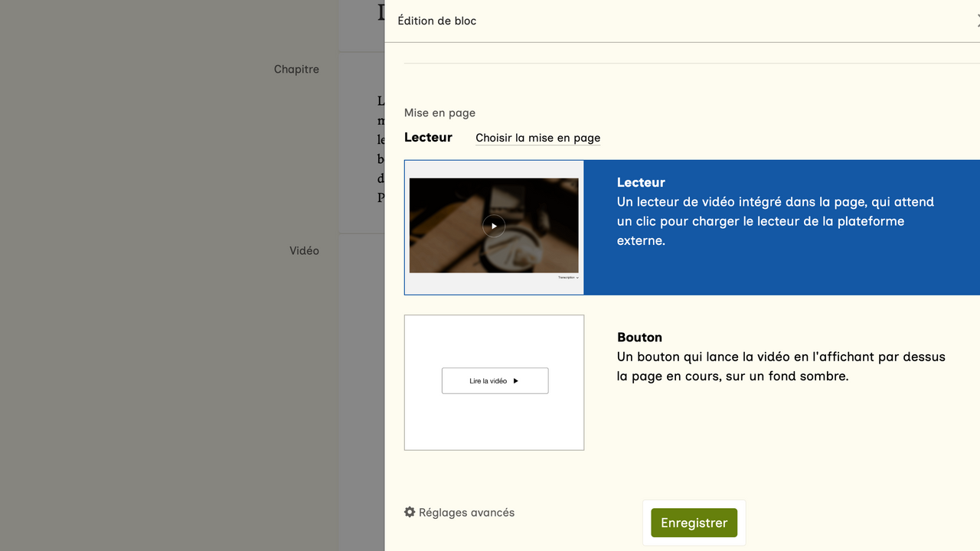Click the play icon in the Lecteur preview
This screenshot has height=551, width=980.
[x=494, y=226]
